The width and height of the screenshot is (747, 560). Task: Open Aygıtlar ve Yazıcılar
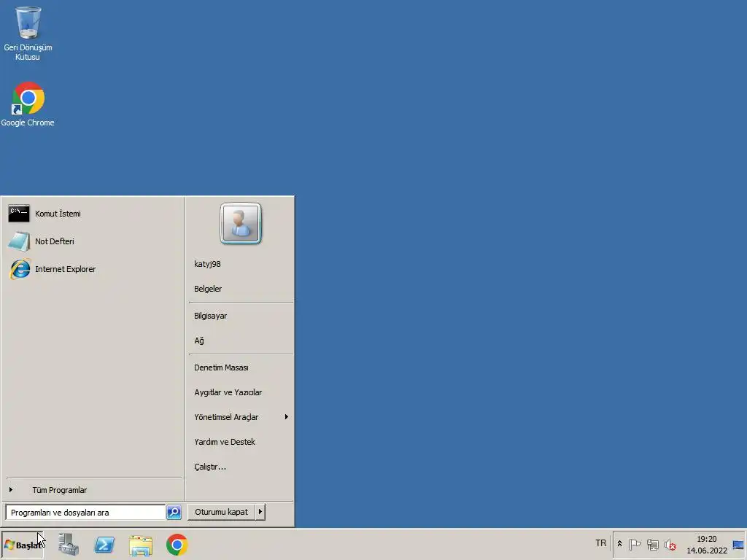pos(241,392)
